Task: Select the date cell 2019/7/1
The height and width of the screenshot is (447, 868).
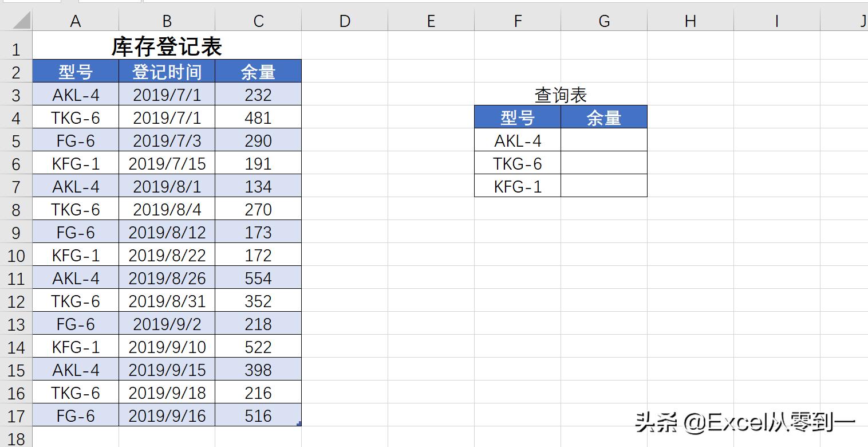Action: (x=167, y=94)
